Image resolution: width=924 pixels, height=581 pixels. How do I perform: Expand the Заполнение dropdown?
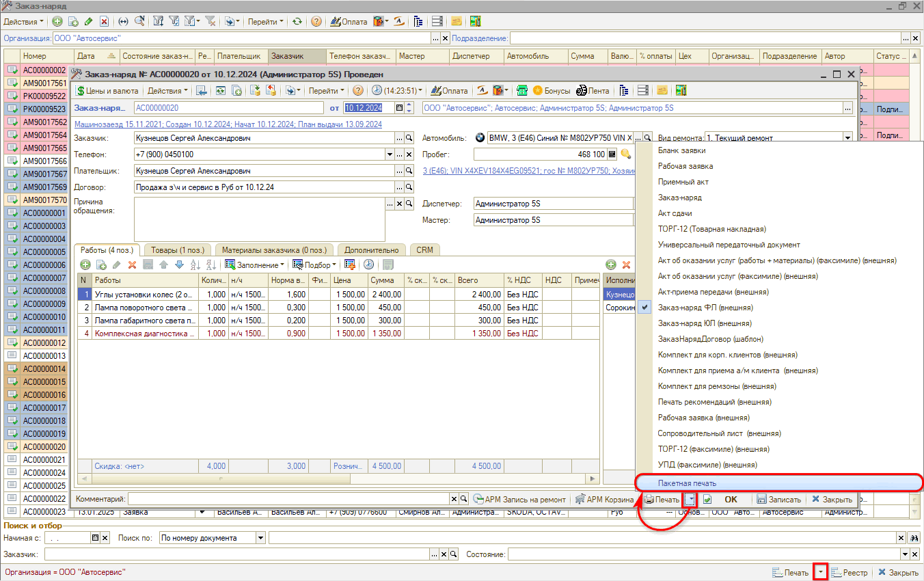pos(256,265)
